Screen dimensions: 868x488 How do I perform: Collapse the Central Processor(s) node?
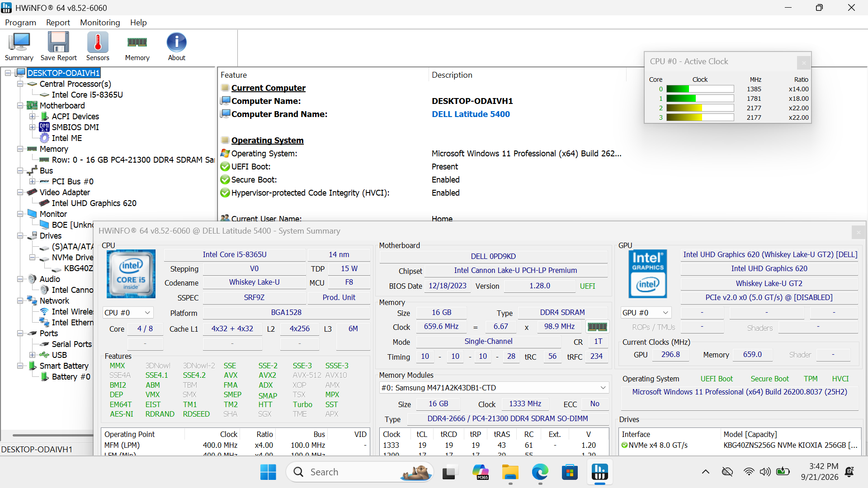click(x=20, y=84)
